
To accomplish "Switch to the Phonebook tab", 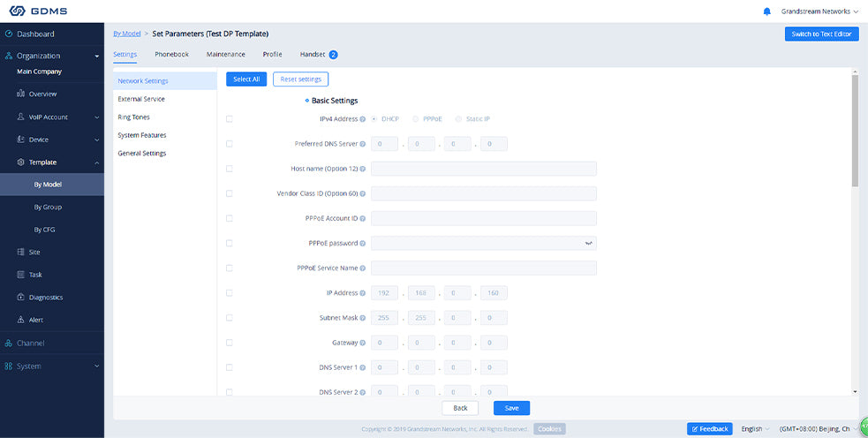I will click(x=171, y=54).
